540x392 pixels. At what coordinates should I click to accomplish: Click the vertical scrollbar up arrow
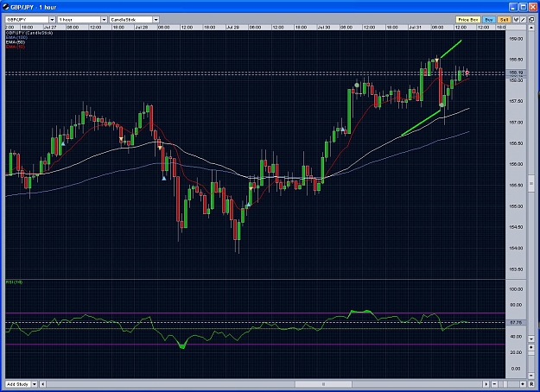coord(531,29)
